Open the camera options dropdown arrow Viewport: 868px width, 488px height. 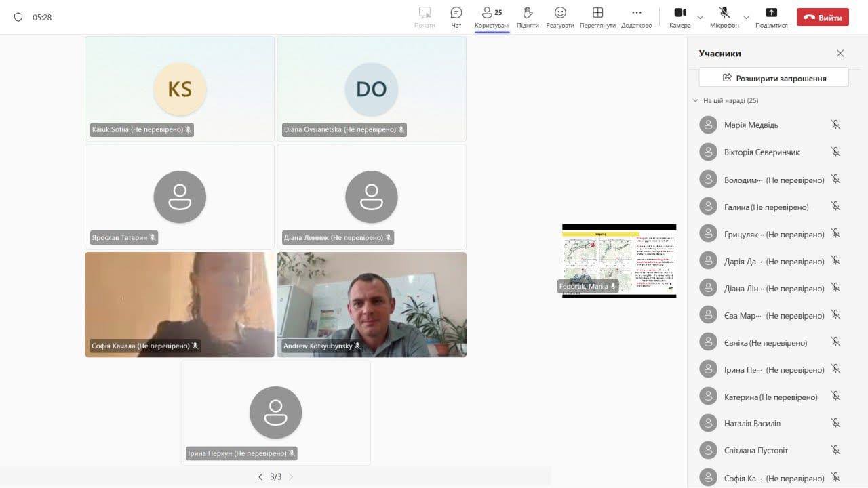[x=701, y=18]
